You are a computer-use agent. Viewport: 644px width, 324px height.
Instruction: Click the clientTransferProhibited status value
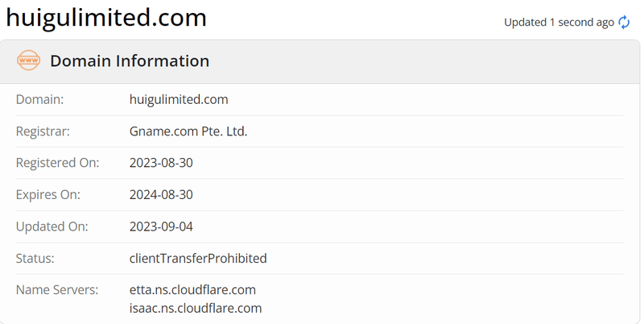click(x=198, y=258)
